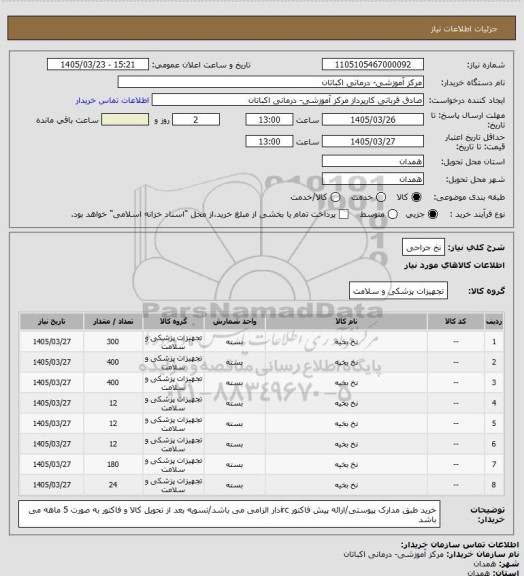This screenshot has width=524, height=576.
Task: Click the تعداد / مقدار column header
Action: (113, 321)
